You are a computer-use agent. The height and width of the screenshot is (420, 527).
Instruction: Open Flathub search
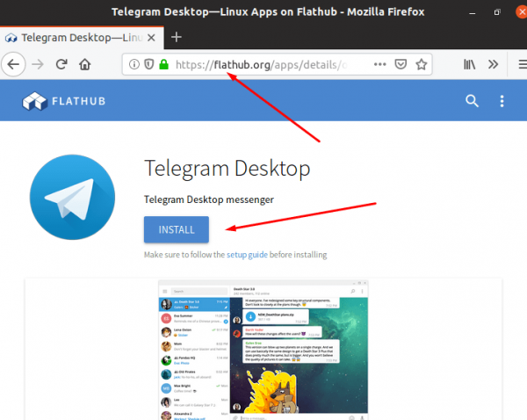[x=472, y=100]
